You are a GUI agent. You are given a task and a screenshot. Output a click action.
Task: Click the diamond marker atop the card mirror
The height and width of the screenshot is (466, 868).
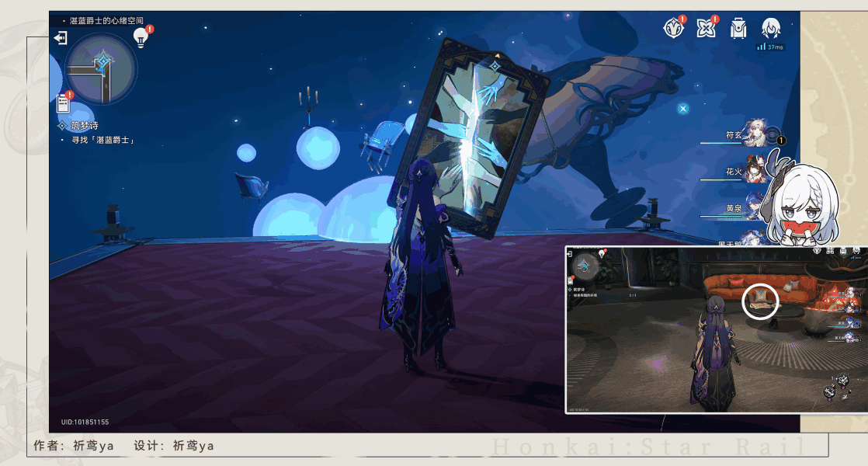coord(495,67)
